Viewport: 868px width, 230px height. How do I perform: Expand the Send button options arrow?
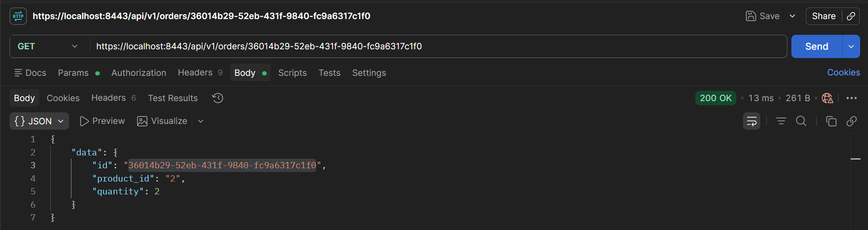click(851, 46)
